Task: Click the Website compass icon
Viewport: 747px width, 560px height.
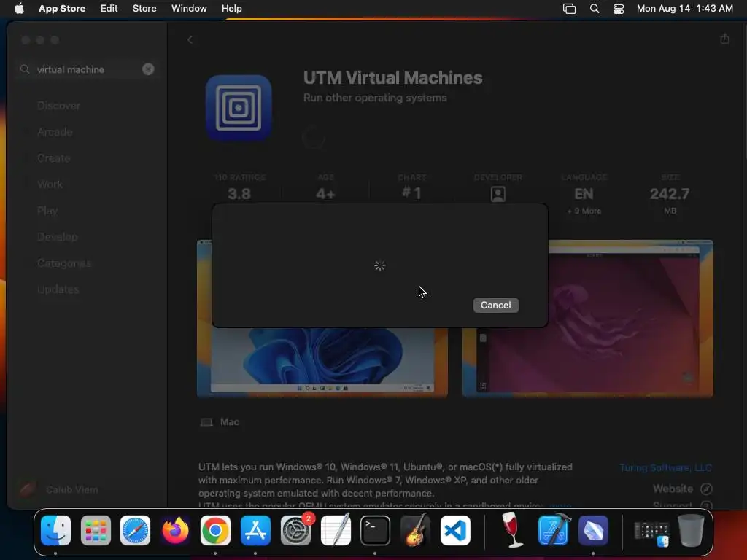Action: click(x=706, y=489)
